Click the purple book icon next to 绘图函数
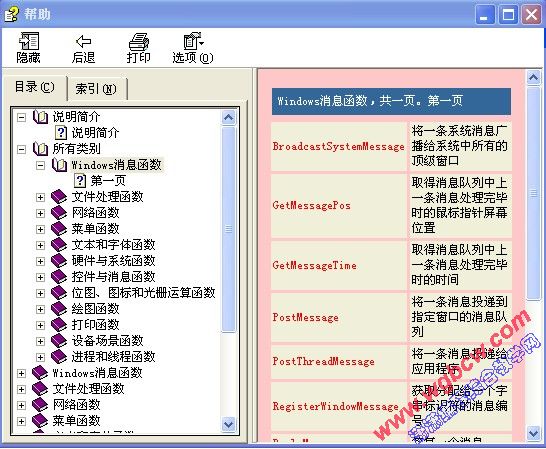Screen dimensions: 546x449 [x=59, y=309]
